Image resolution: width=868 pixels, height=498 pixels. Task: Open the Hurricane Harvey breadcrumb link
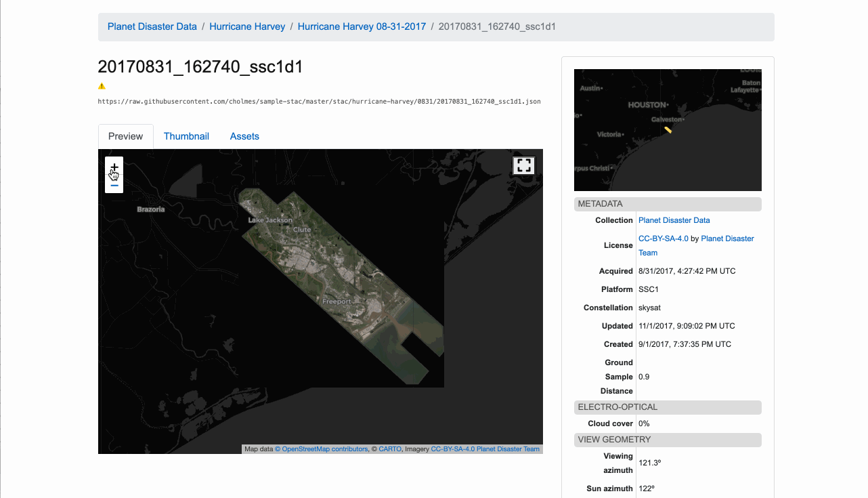click(247, 26)
